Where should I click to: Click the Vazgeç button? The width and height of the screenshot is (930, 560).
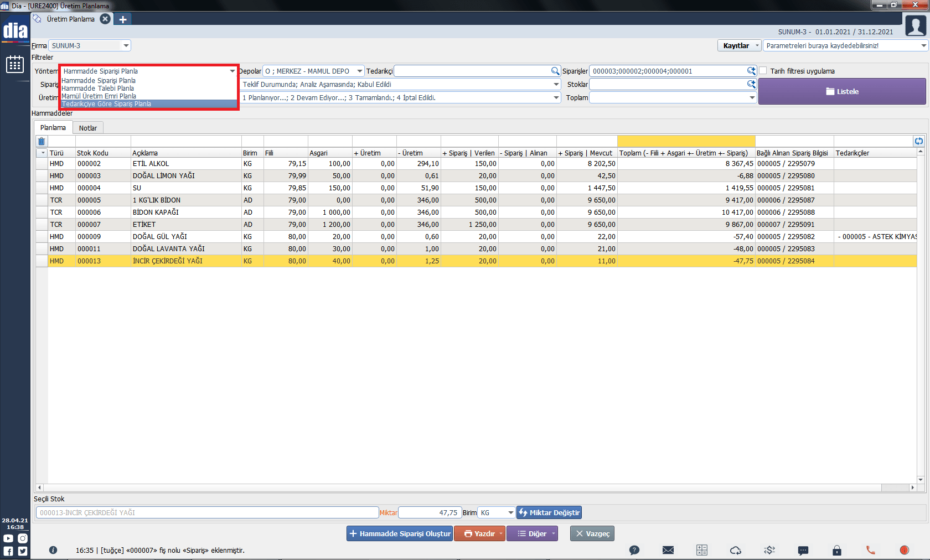(x=592, y=533)
